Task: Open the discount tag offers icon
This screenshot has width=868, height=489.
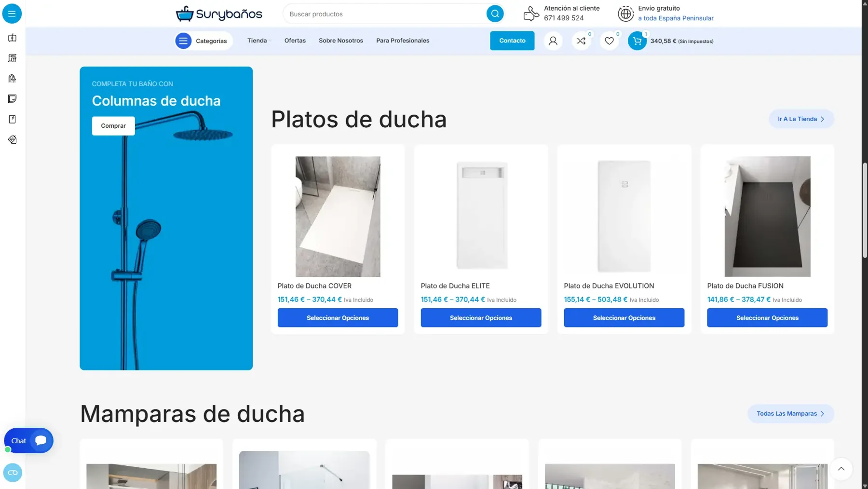Action: 13,139
